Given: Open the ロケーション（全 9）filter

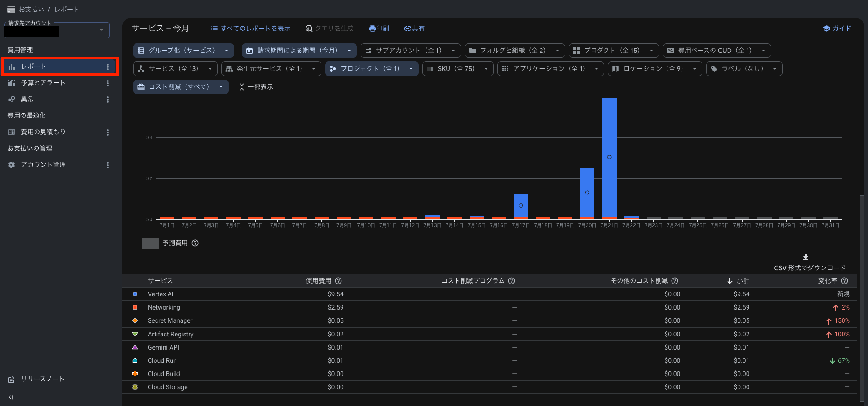Looking at the screenshot, I should click(x=655, y=69).
